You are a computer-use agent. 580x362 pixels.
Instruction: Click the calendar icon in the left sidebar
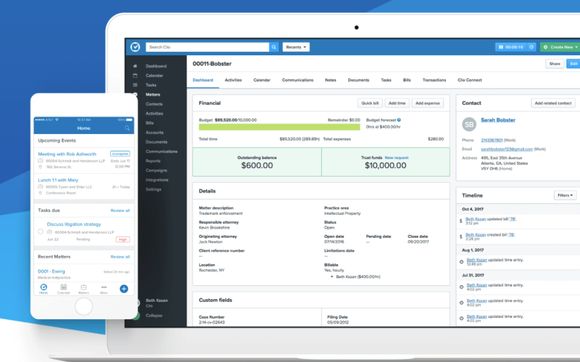click(135, 75)
